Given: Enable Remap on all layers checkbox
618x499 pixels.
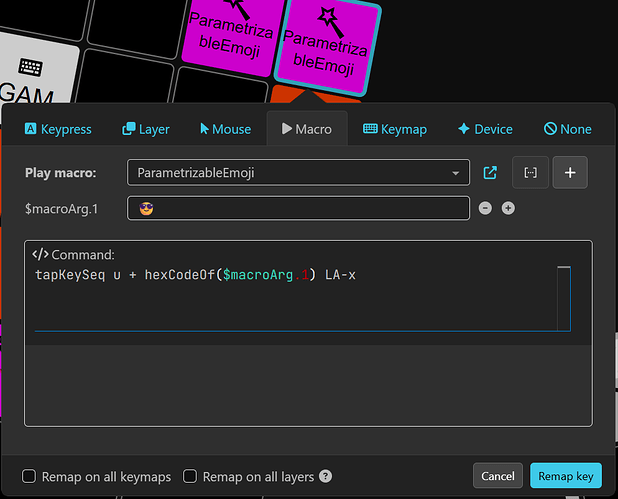Looking at the screenshot, I should pyautogui.click(x=192, y=477).
